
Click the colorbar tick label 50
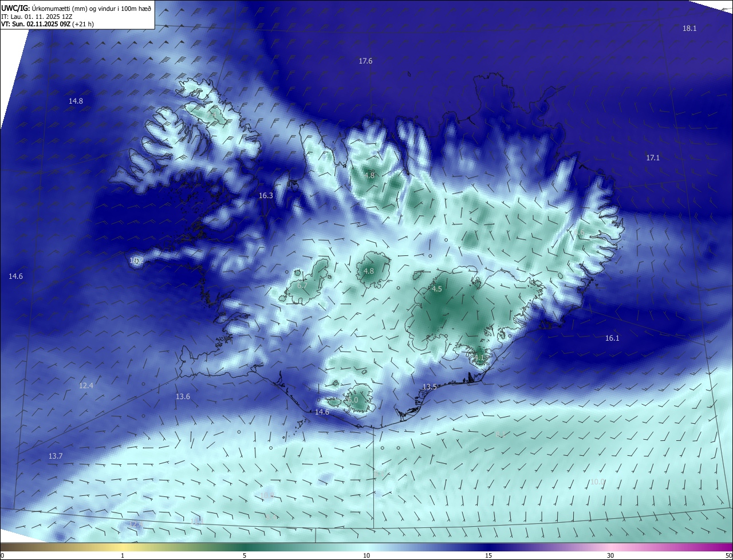point(728,555)
